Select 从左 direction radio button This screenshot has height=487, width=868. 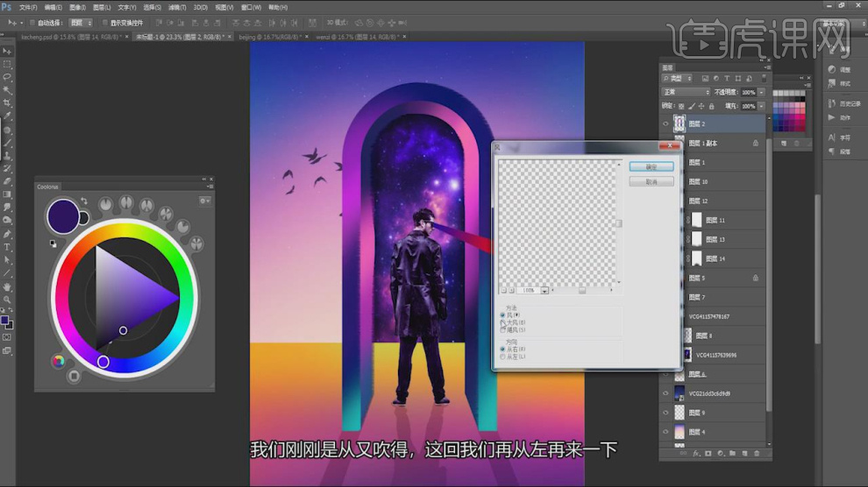[502, 357]
